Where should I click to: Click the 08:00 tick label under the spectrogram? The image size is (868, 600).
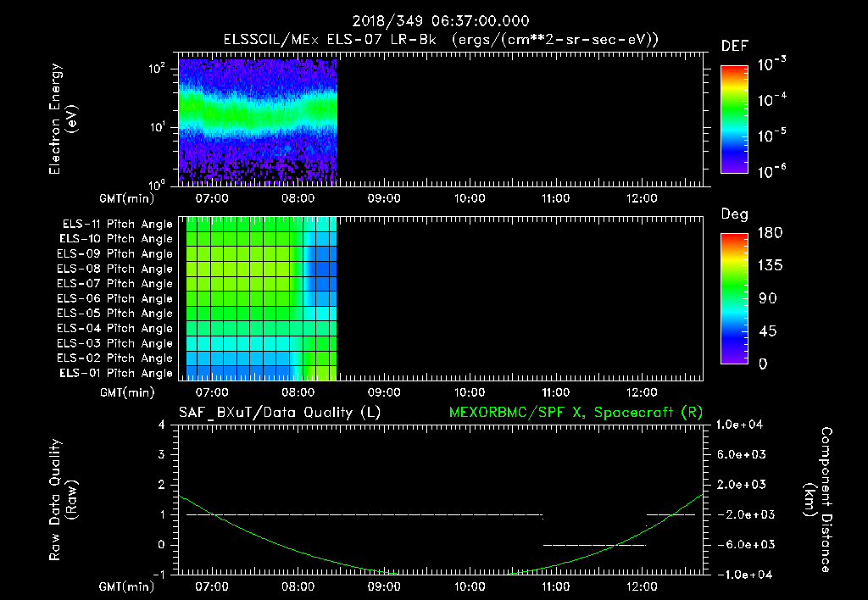[298, 198]
